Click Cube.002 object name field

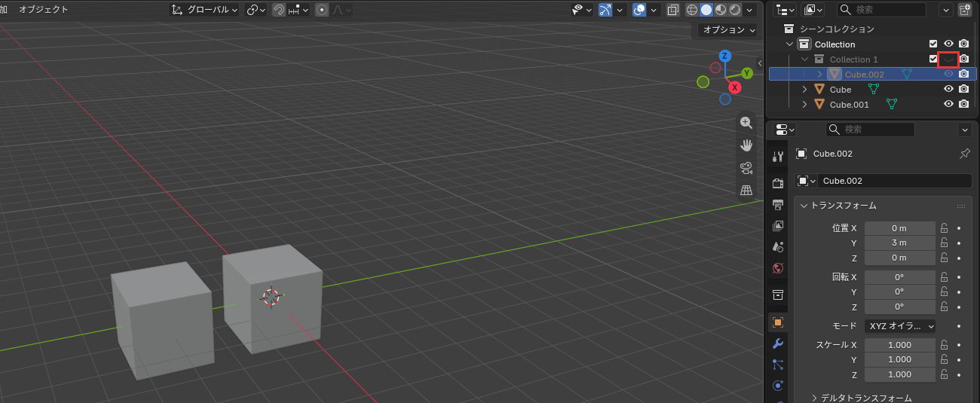[x=896, y=181]
